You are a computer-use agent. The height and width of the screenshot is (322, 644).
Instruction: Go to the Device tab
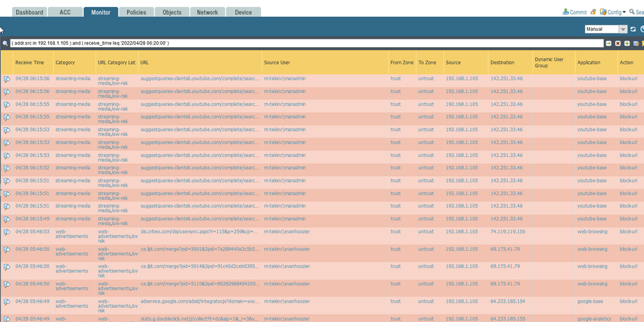[243, 12]
